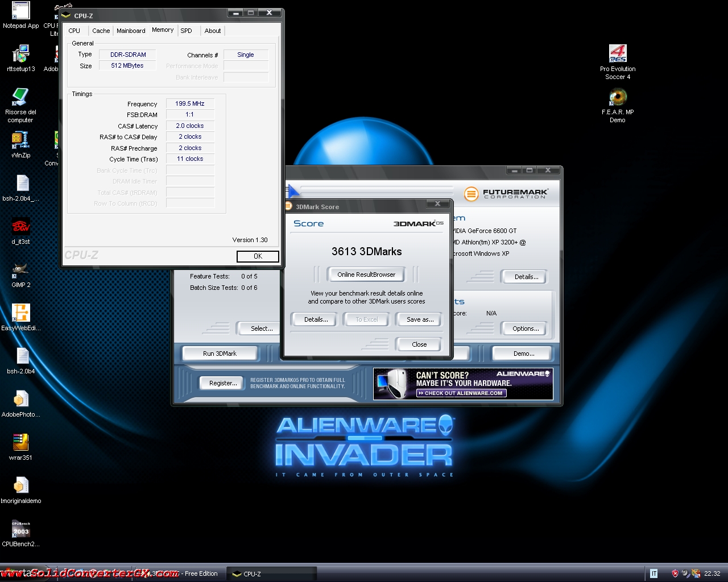
Task: Click NVIDIA GeForce 6600 GT text
Action: coord(485,231)
